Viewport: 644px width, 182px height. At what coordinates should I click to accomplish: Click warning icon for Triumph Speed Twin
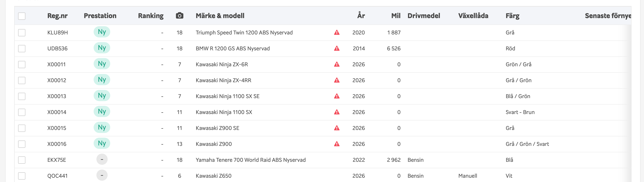337,32
